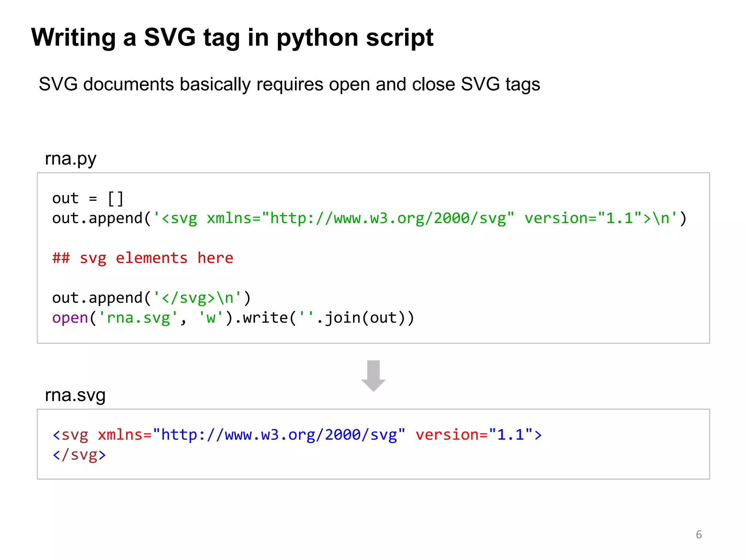Click the slide page number 6
The height and width of the screenshot is (560, 747).
point(699,534)
